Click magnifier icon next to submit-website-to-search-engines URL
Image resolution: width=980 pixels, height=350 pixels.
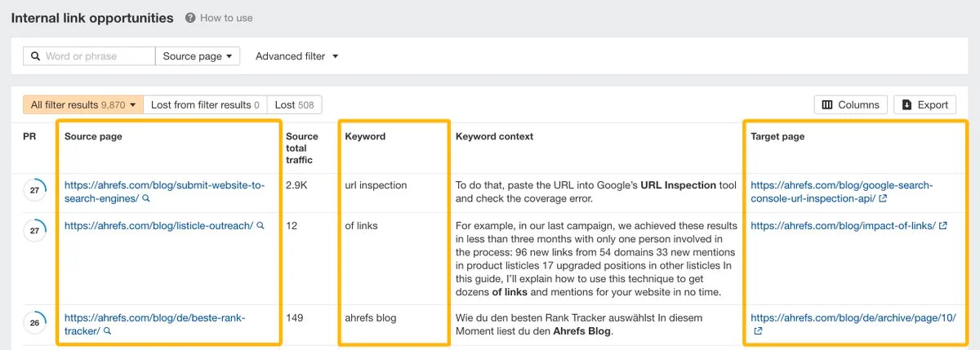[146, 198]
